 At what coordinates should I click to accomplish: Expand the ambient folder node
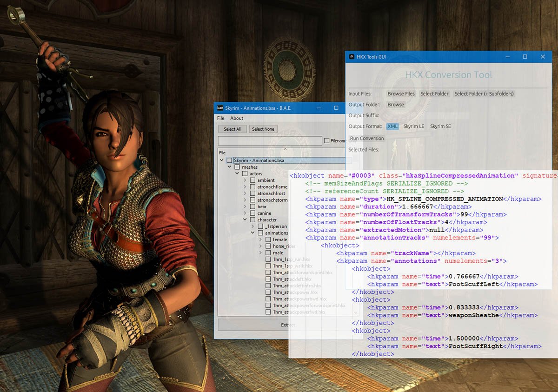coord(245,180)
